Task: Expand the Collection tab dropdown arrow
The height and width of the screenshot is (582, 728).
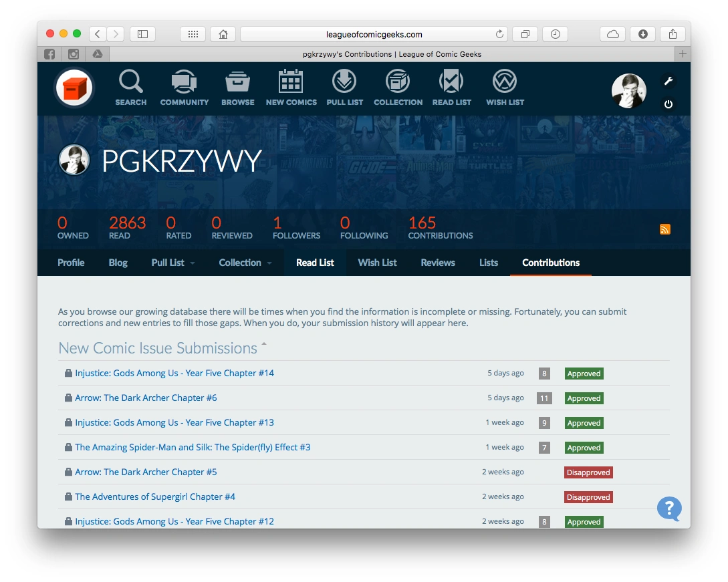Action: [269, 263]
